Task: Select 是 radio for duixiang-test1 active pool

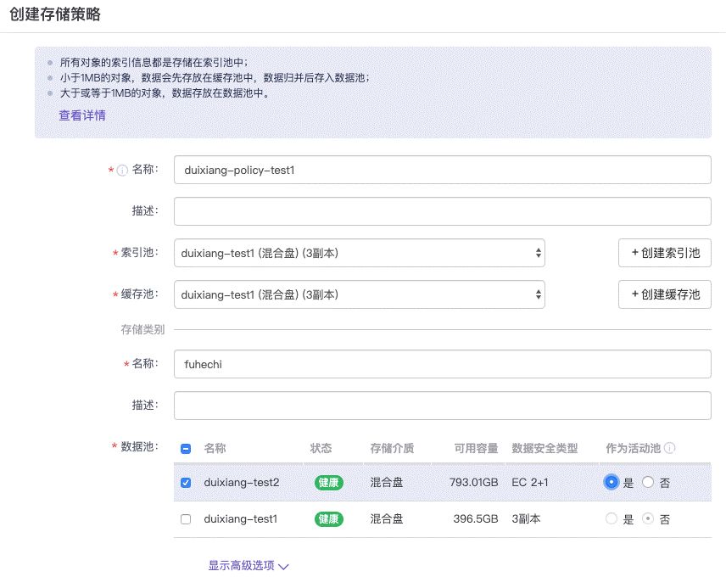Action: pos(612,518)
